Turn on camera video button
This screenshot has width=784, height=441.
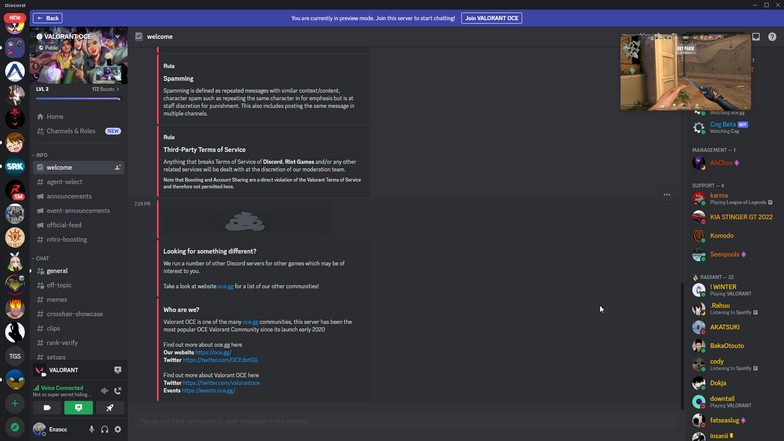point(47,408)
